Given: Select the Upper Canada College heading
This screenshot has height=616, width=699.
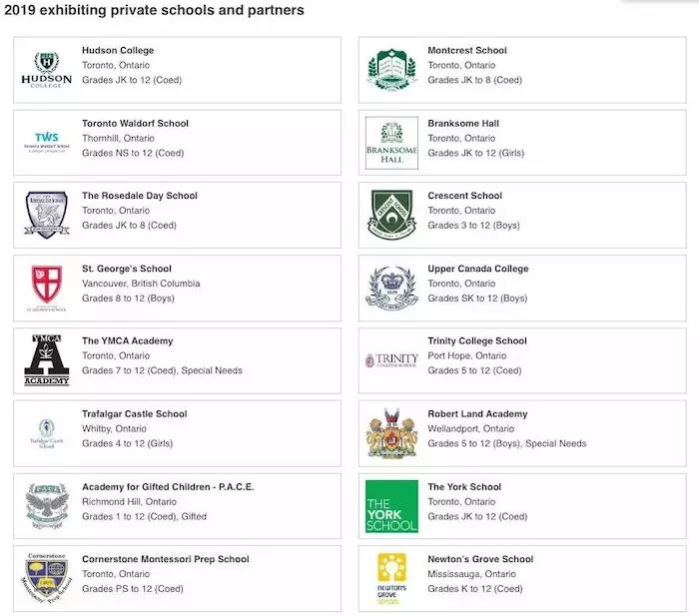Looking at the screenshot, I should click(x=478, y=269).
